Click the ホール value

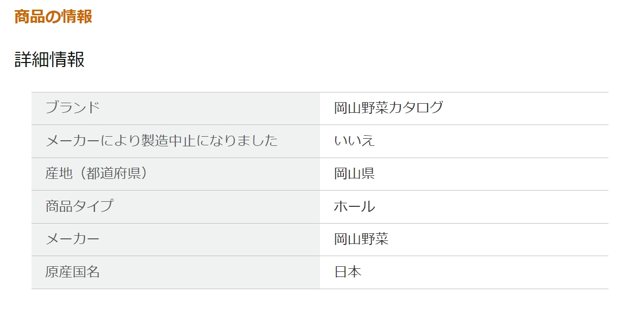pos(355,206)
